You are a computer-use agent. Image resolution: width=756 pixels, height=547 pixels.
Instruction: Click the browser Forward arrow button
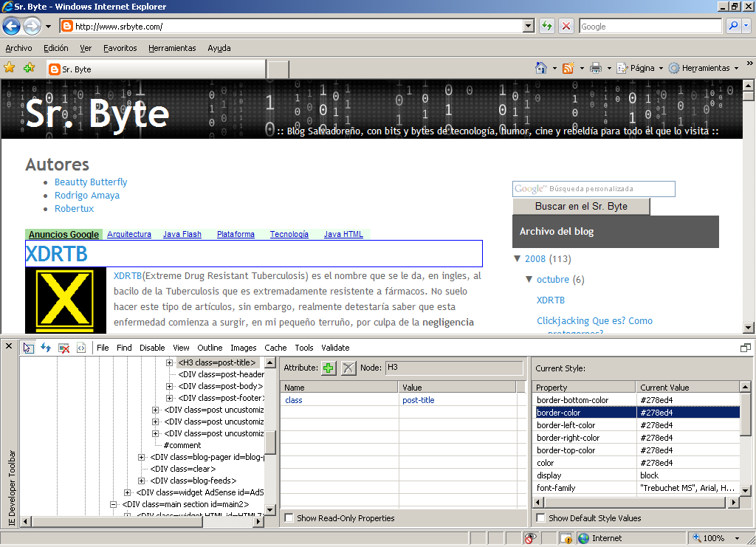pos(32,26)
